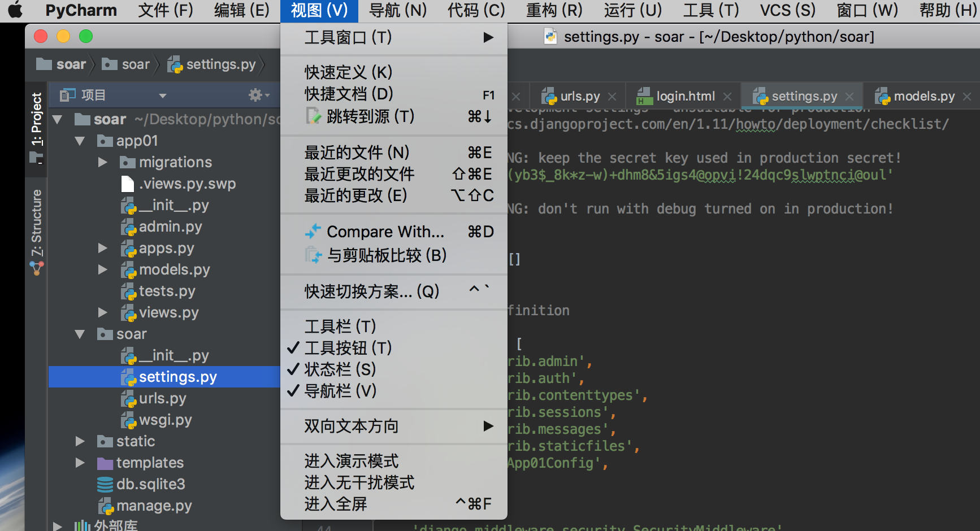Screen dimensions: 980x531
Task: Click the 跳转到源 edit source icon
Action: pos(313,116)
